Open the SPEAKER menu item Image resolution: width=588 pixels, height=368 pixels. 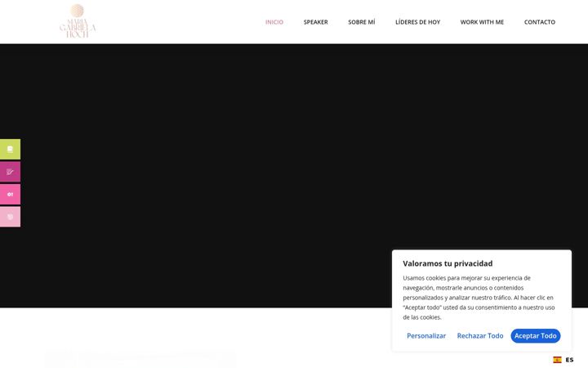tap(316, 22)
